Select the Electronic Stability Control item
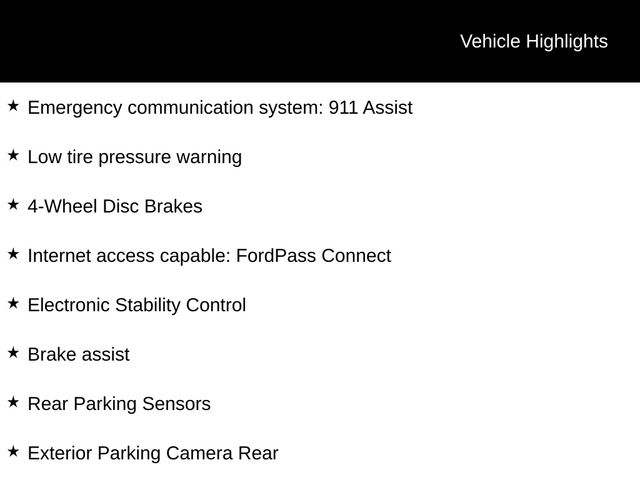This screenshot has height=480, width=640. (x=137, y=306)
